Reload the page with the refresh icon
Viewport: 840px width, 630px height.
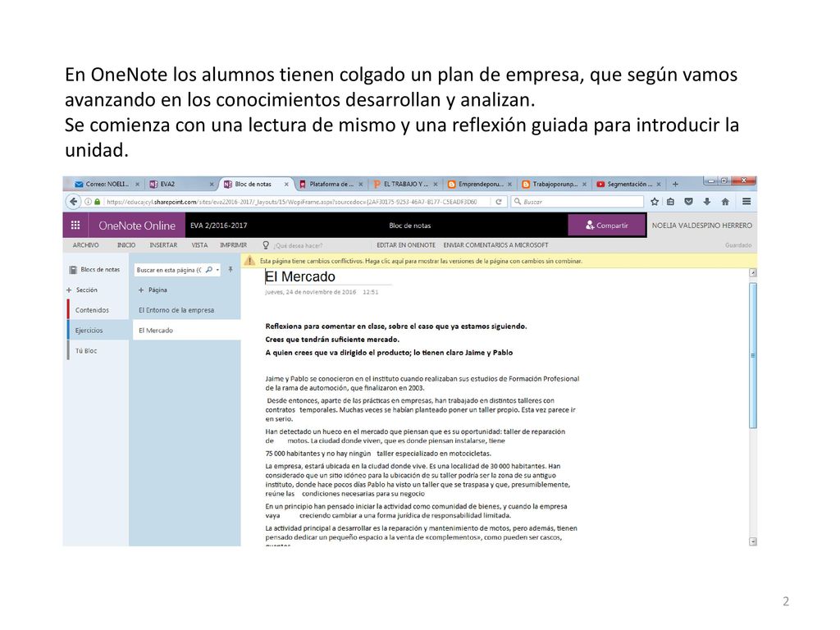[498, 202]
